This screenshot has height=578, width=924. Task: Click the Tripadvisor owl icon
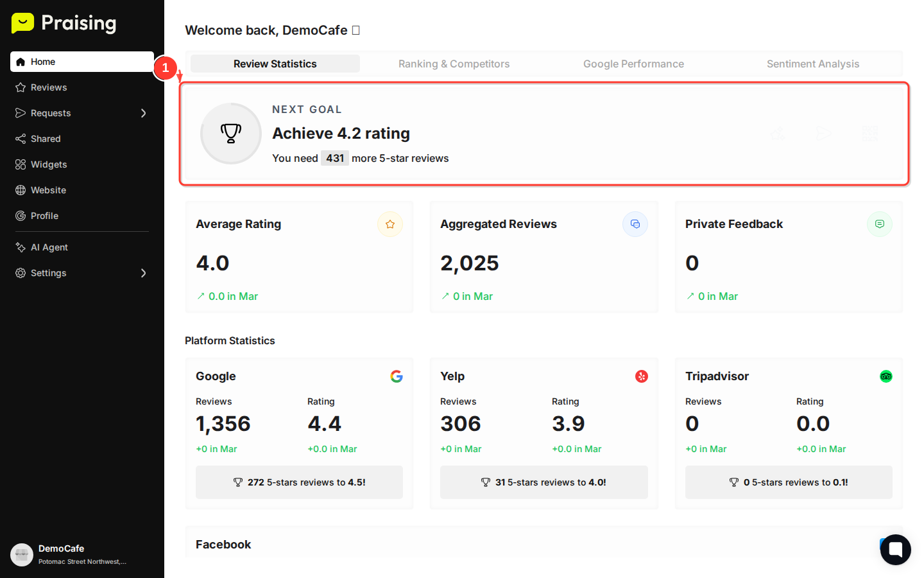coord(886,376)
